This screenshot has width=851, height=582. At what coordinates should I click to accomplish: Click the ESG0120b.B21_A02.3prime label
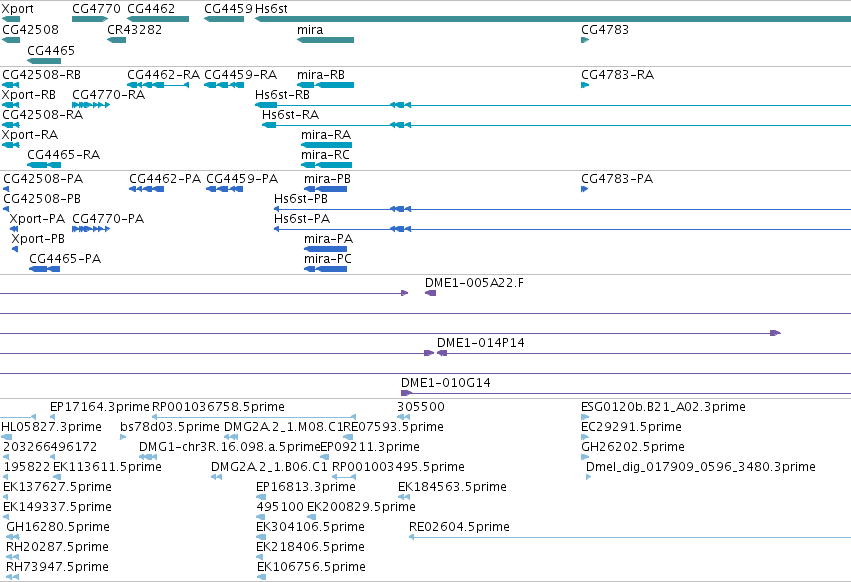point(663,407)
